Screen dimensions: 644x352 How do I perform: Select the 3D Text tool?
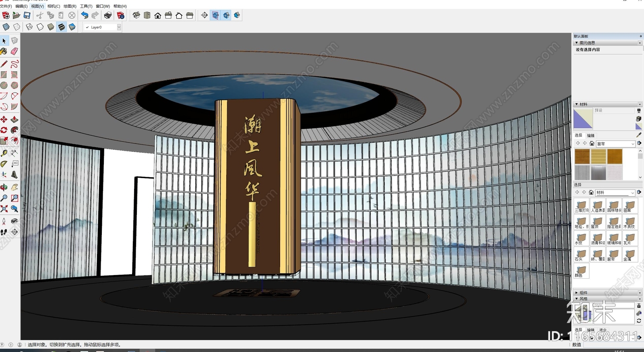tap(14, 174)
